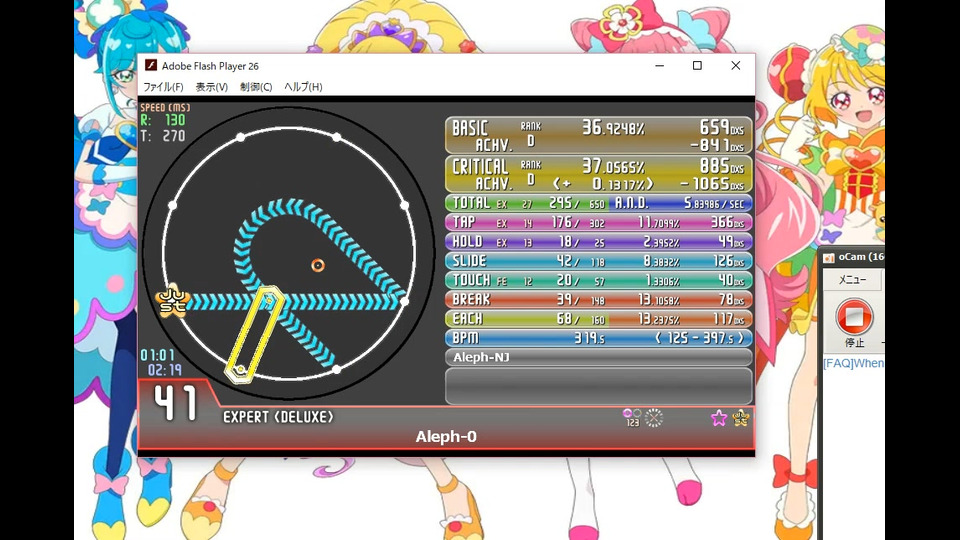Click the TOUCH label

tap(471, 280)
